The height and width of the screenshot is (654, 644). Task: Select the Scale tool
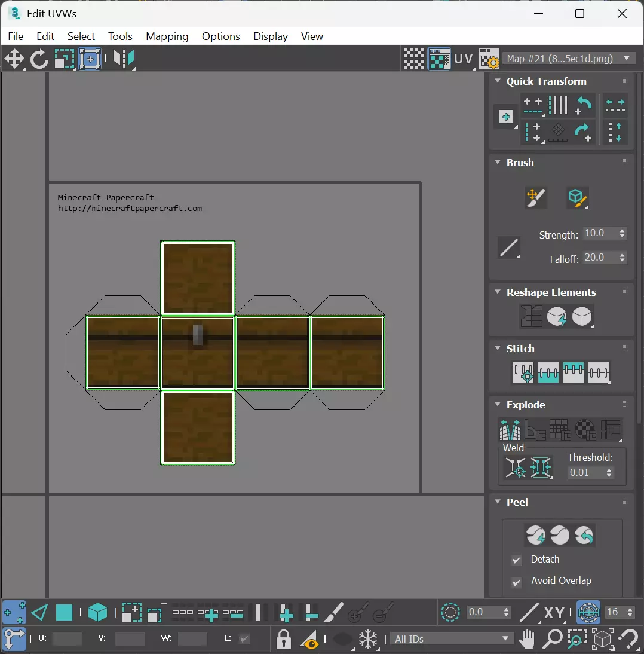click(65, 59)
